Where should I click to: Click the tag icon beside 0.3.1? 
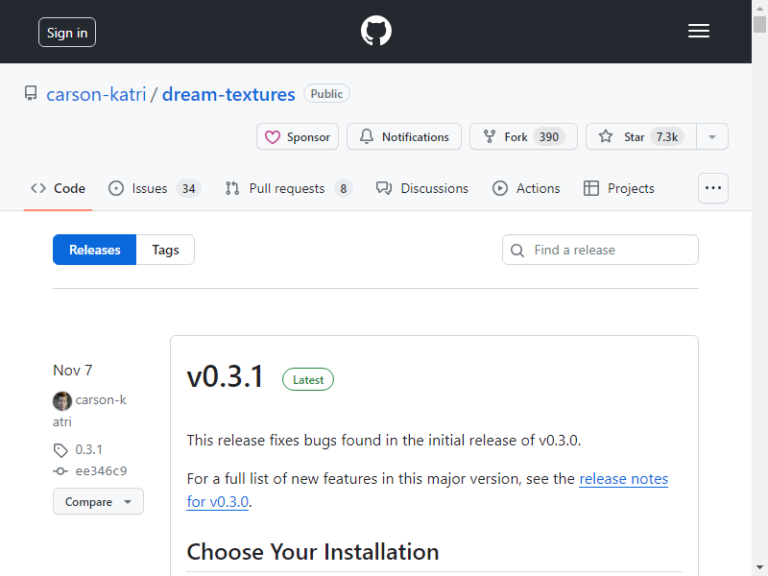tap(61, 450)
